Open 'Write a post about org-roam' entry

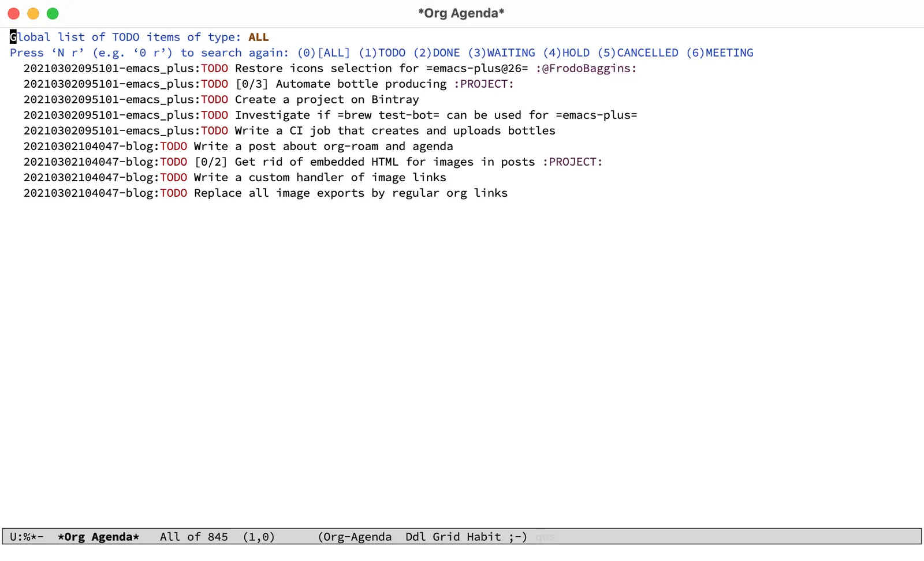(x=323, y=147)
